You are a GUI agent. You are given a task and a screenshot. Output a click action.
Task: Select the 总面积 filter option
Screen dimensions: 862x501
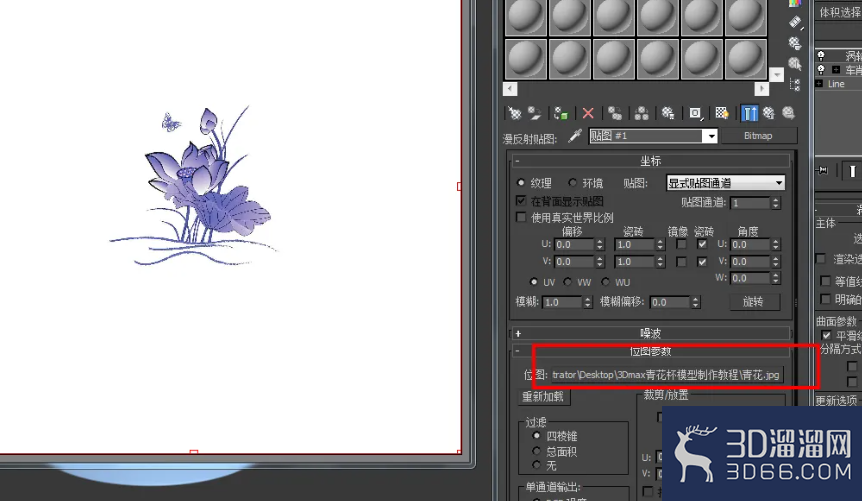tap(537, 451)
